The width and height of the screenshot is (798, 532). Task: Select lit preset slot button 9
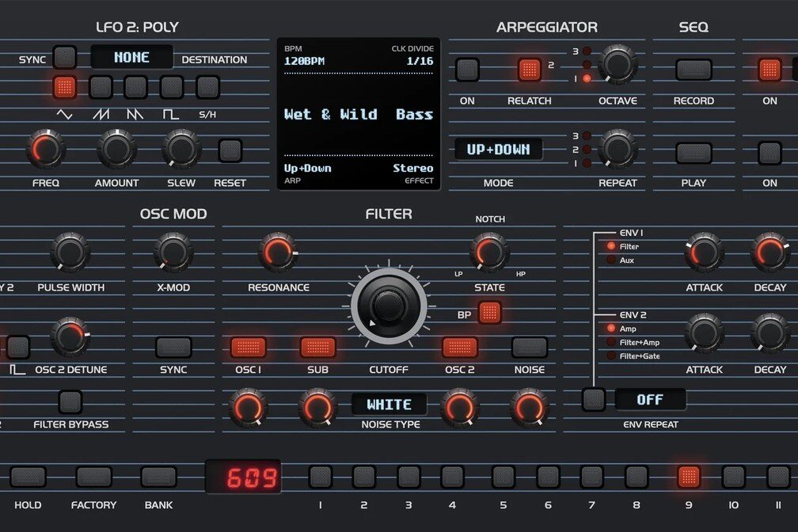point(689,477)
